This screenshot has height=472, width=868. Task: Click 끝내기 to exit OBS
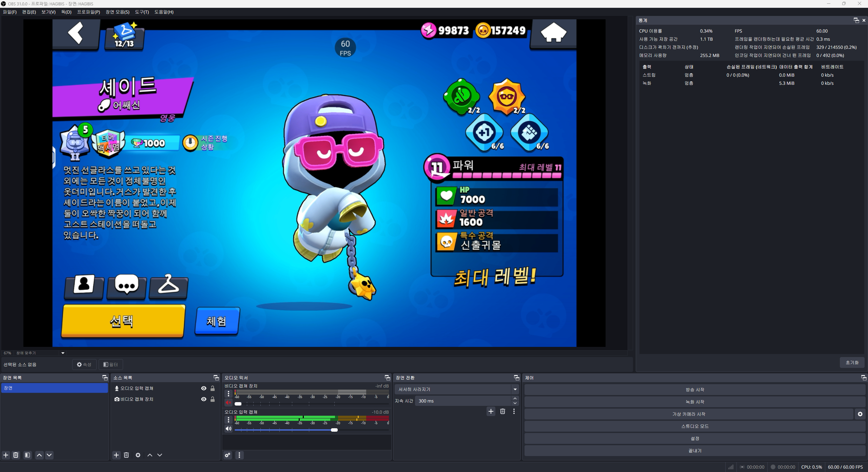pos(695,451)
